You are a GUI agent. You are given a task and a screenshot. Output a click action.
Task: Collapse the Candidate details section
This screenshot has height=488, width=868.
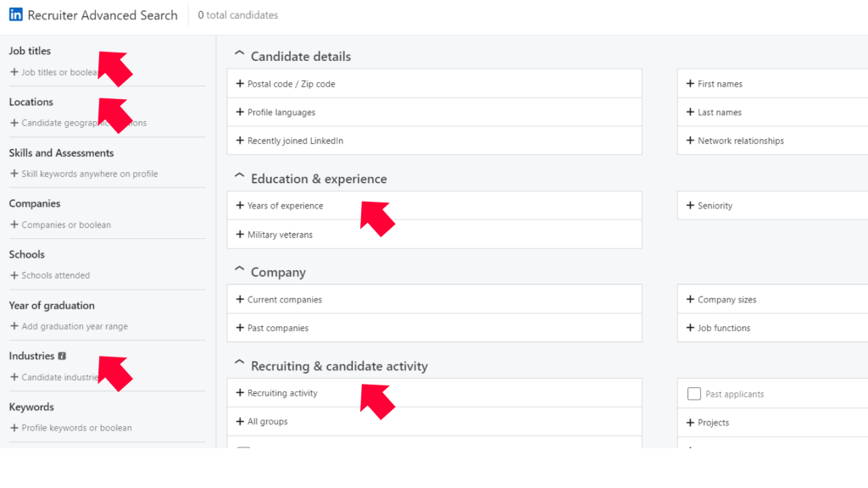tap(238, 56)
